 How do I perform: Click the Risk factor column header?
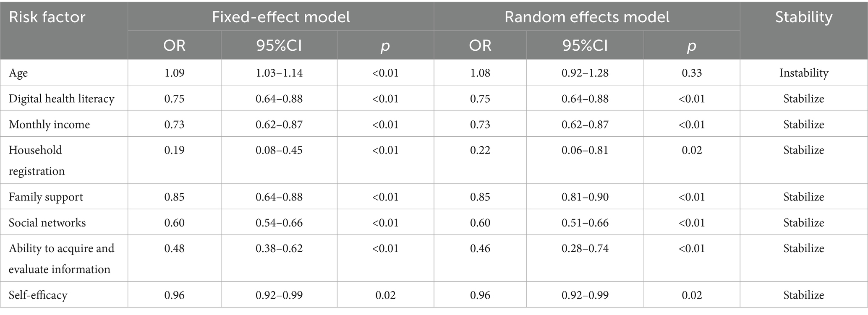47,17
